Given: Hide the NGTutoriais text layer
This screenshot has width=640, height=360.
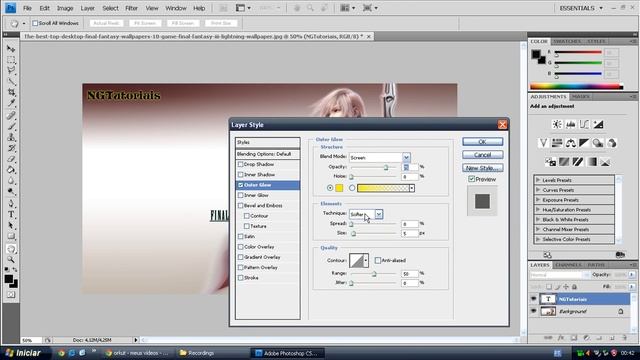Looking at the screenshot, I should [x=533, y=299].
